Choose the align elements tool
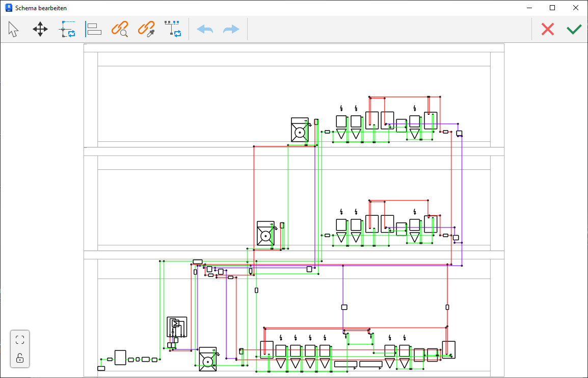588x378 pixels. pos(94,29)
